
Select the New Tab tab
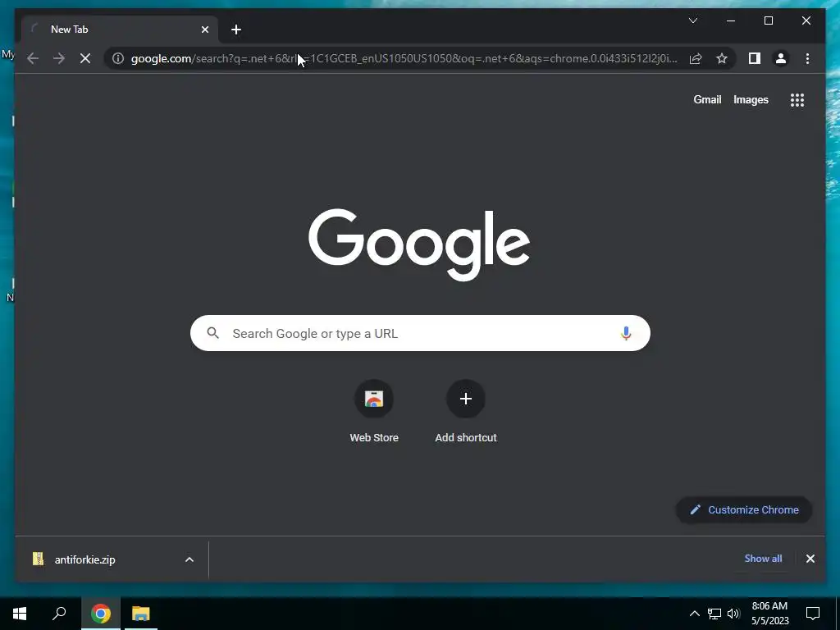pos(119,30)
